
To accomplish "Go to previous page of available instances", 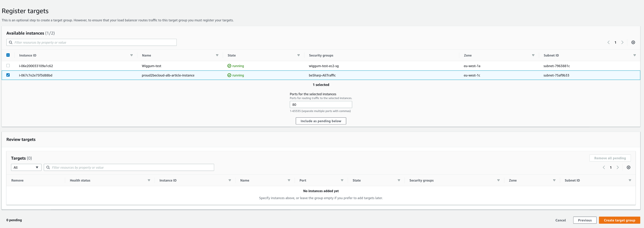I will (x=608, y=42).
